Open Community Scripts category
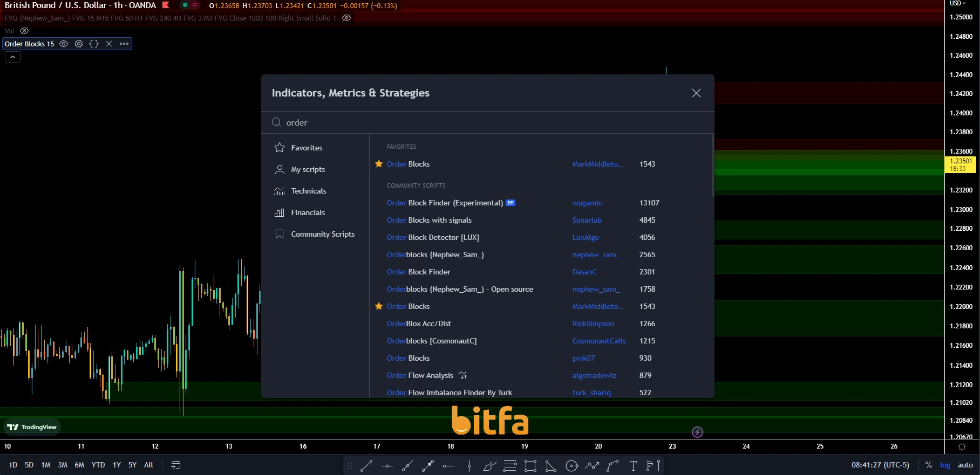Image resolution: width=980 pixels, height=475 pixels. coord(315,234)
